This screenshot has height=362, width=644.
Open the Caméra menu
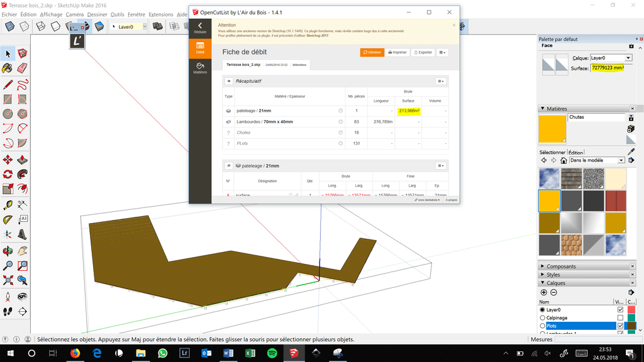pyautogui.click(x=74, y=14)
